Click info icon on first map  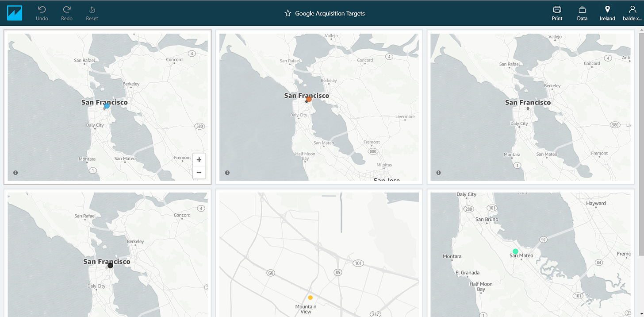pyautogui.click(x=15, y=173)
